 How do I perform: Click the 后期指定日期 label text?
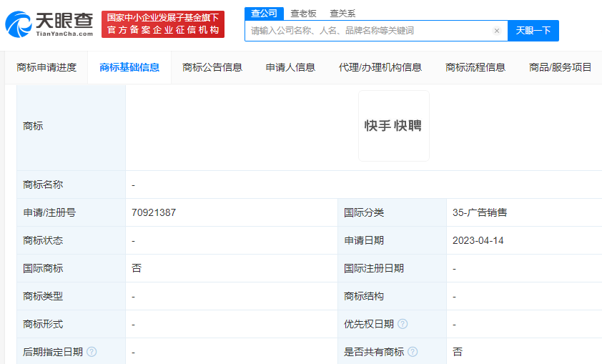tap(53, 352)
